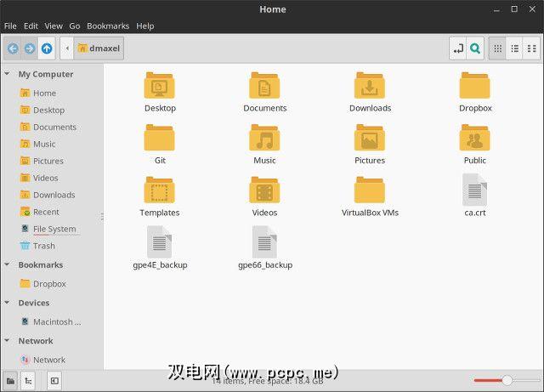
Task: Switch to compact view mode
Action: [x=531, y=48]
